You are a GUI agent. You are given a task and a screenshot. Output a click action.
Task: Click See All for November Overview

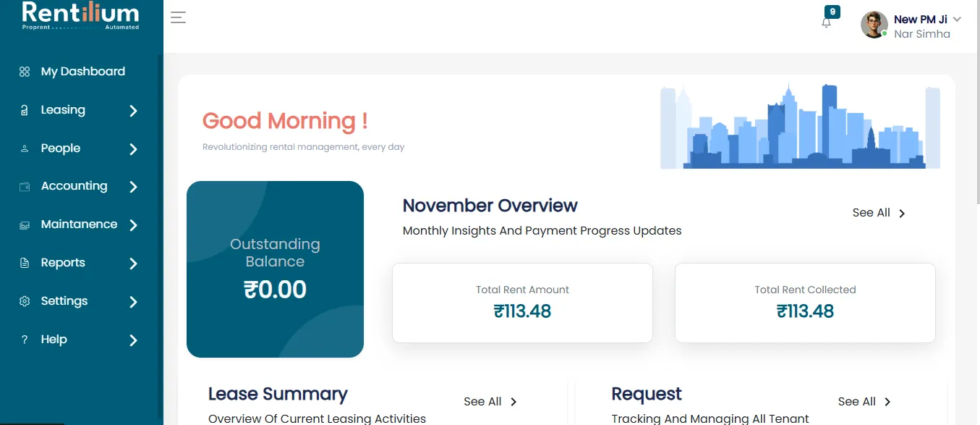(879, 213)
